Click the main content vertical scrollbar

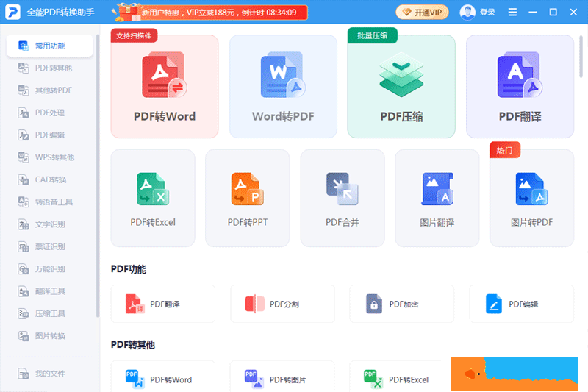[x=581, y=57]
